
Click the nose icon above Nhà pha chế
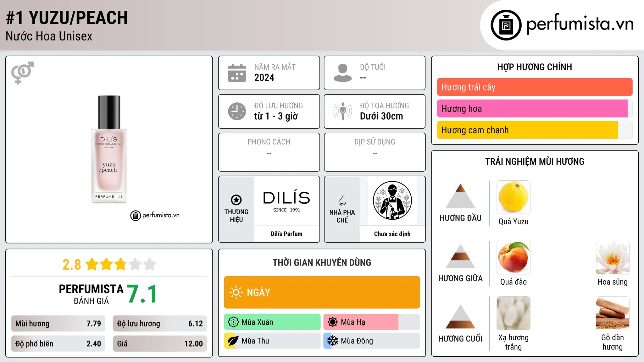[x=342, y=200]
